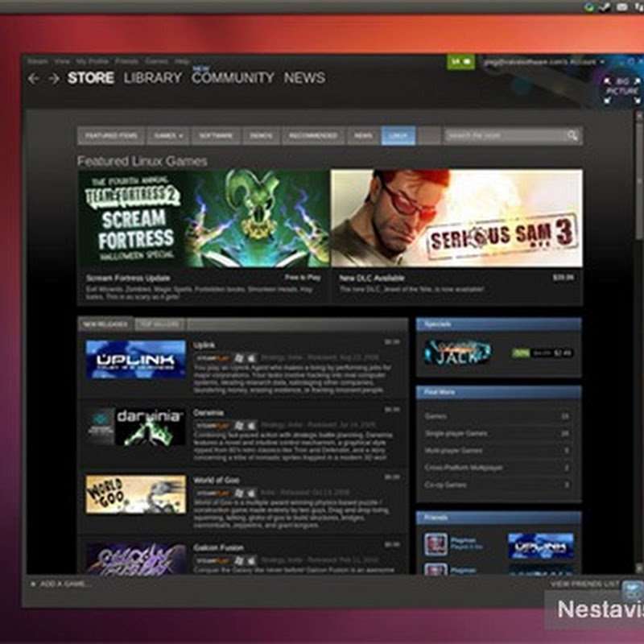Select the Software store tab
Screen dimensions: 644x644
coord(216,135)
